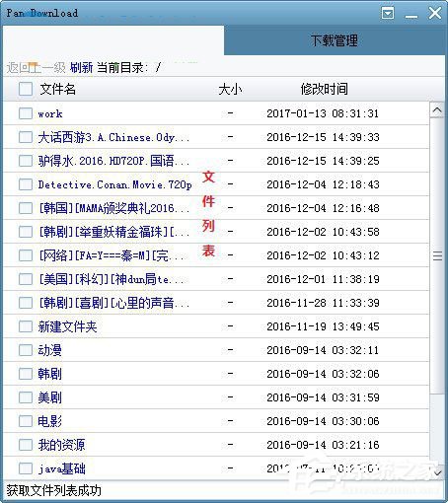The image size is (448, 503).
Task: Sort by the 修改时间 column header
Action: (x=324, y=89)
